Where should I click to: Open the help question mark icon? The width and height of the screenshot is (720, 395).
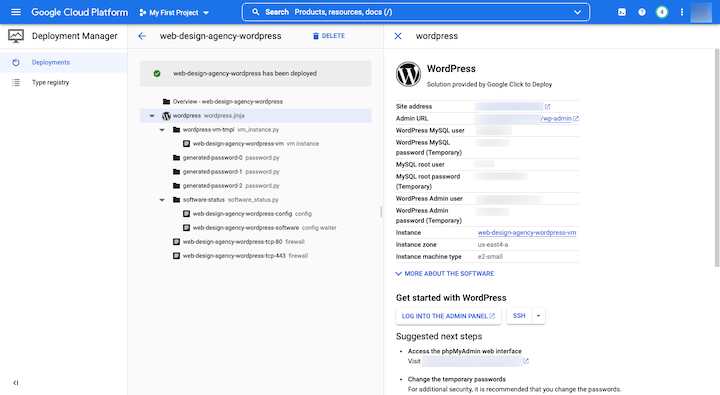[641, 12]
